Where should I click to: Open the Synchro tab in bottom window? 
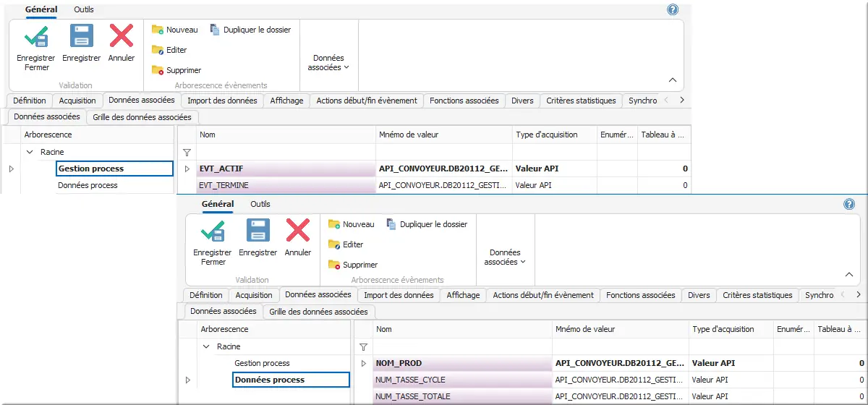click(819, 295)
